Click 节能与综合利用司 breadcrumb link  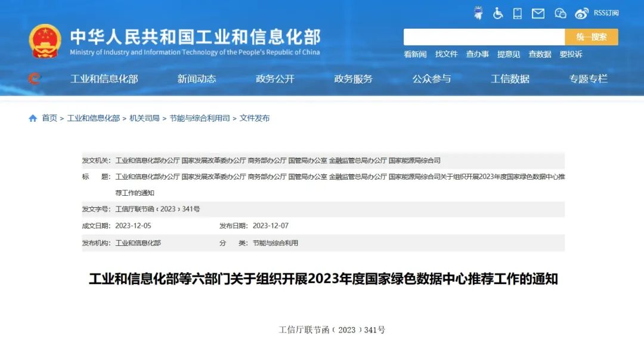click(200, 118)
